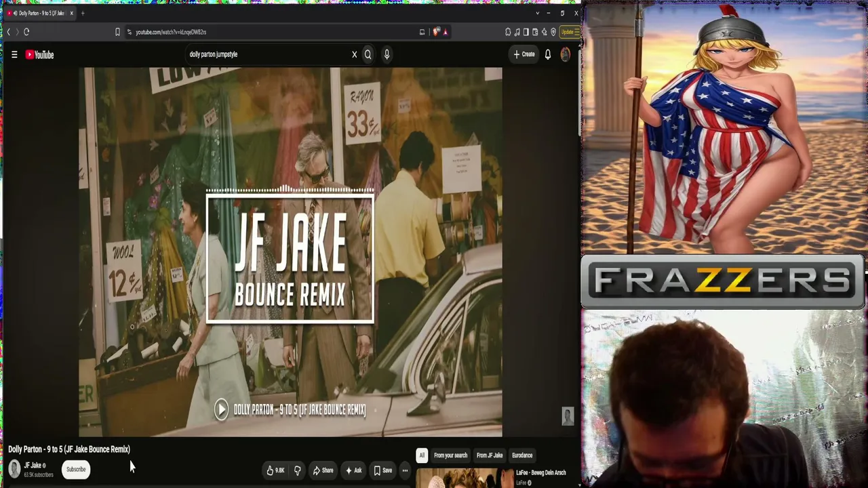The image size is (868, 488).
Task: Start voice search with the microphone
Action: pos(387,55)
